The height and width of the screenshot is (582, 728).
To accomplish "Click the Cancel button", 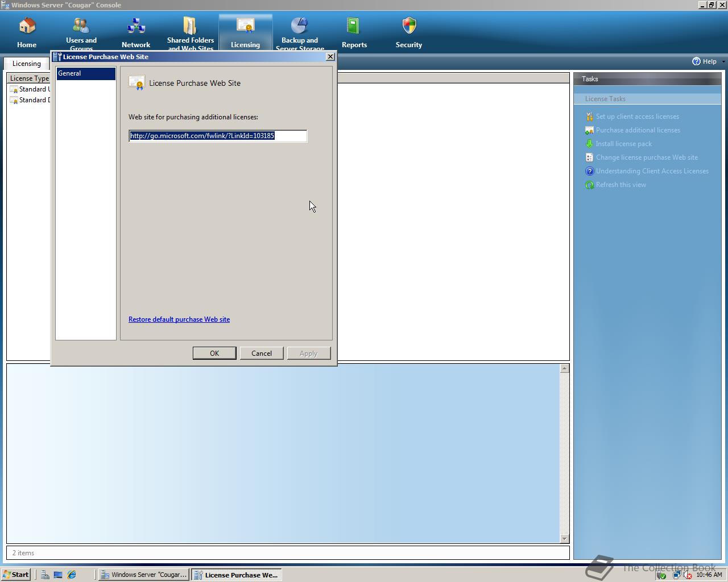I will click(262, 354).
